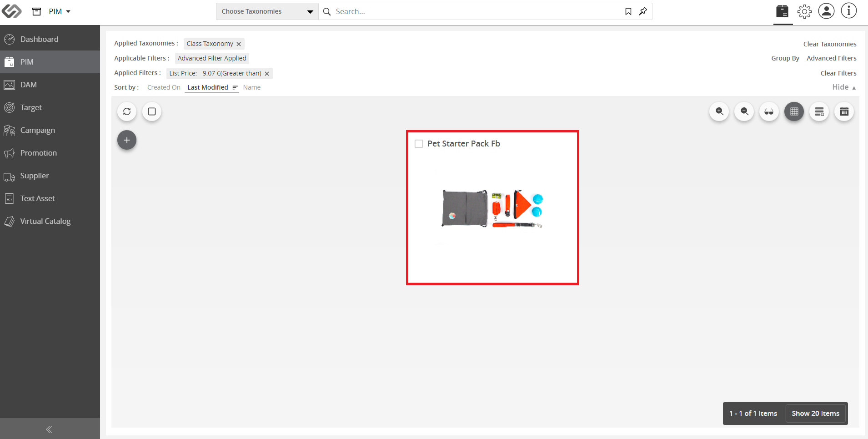Hide the filter panel

[x=844, y=87]
